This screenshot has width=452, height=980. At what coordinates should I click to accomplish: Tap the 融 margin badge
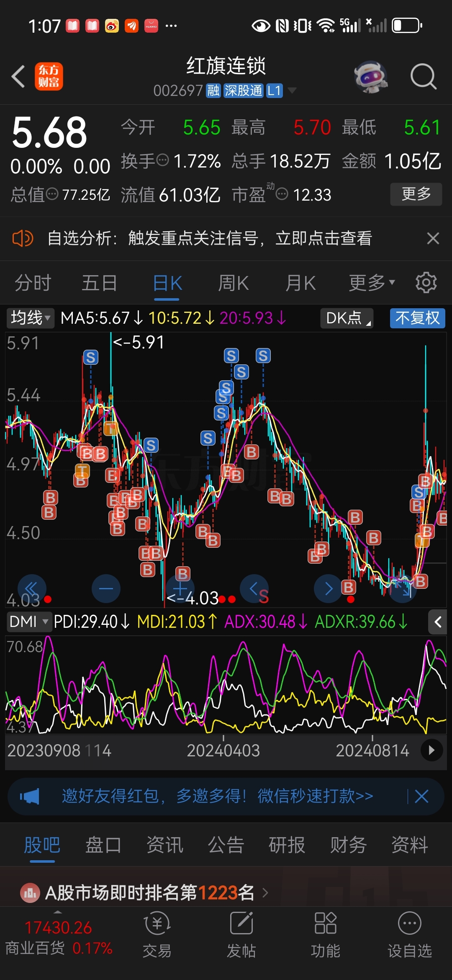coord(213,90)
